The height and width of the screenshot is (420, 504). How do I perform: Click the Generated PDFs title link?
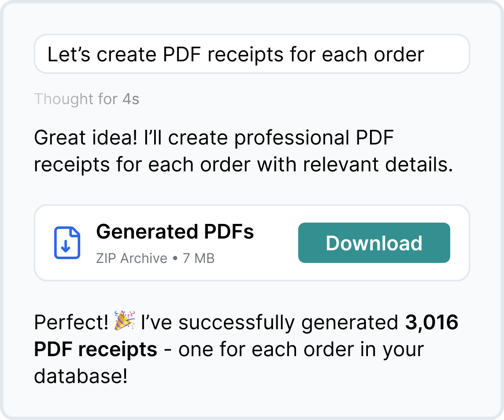click(175, 231)
